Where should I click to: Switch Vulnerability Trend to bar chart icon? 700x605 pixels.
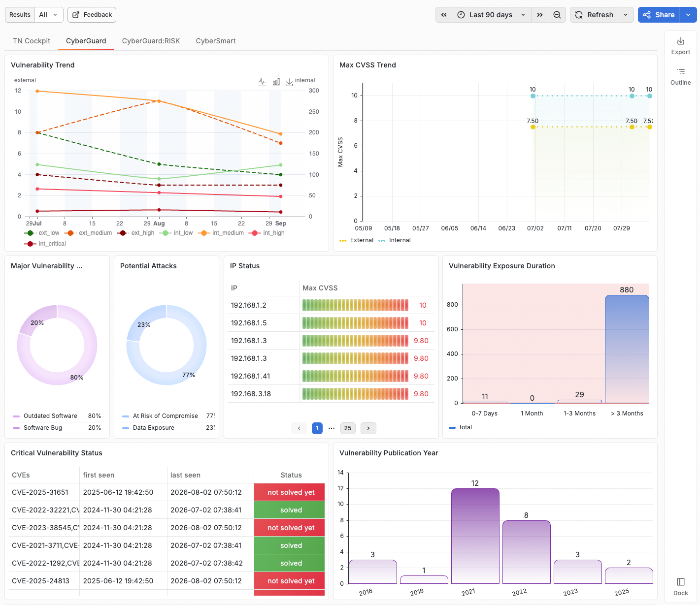pos(276,82)
